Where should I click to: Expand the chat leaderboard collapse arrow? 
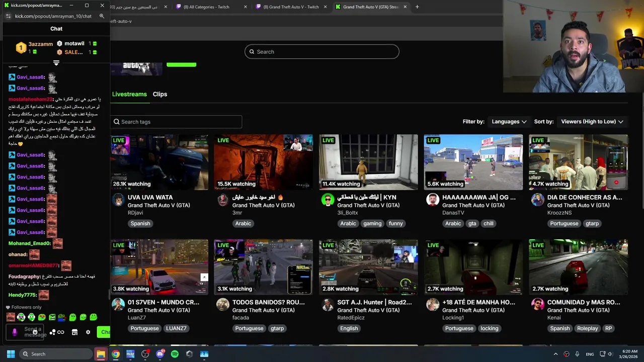(56, 63)
